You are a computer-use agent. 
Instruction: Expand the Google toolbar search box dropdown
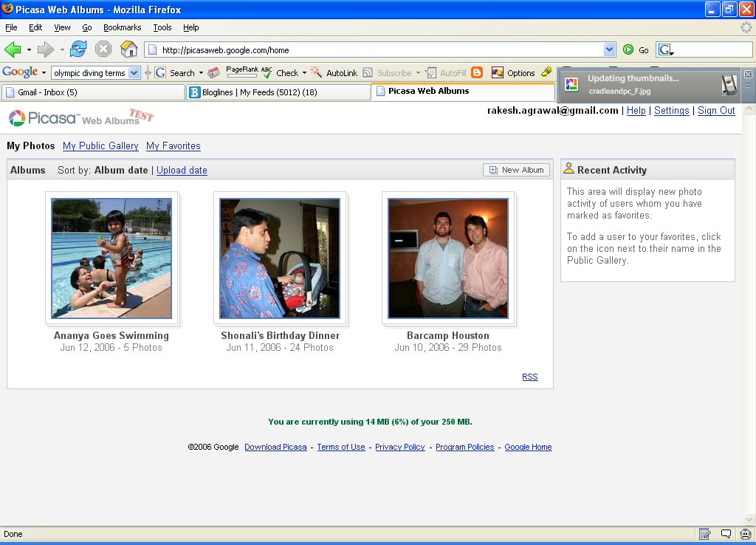coord(134,72)
